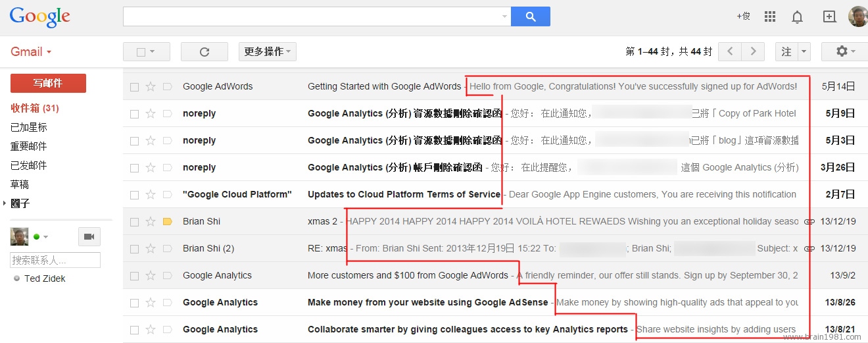Toggle importance marker on Brian Shi xmas 2

pyautogui.click(x=167, y=221)
